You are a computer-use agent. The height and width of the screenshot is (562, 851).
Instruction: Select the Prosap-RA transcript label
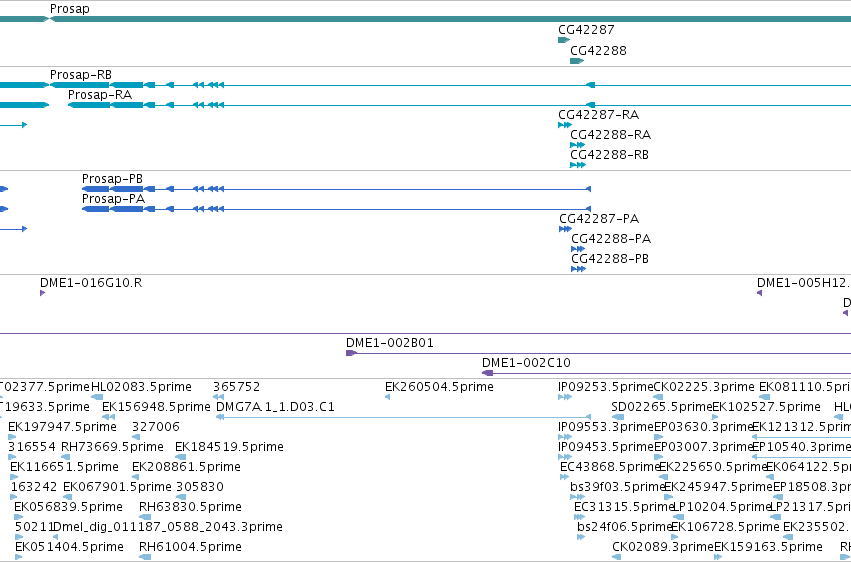(x=100, y=95)
